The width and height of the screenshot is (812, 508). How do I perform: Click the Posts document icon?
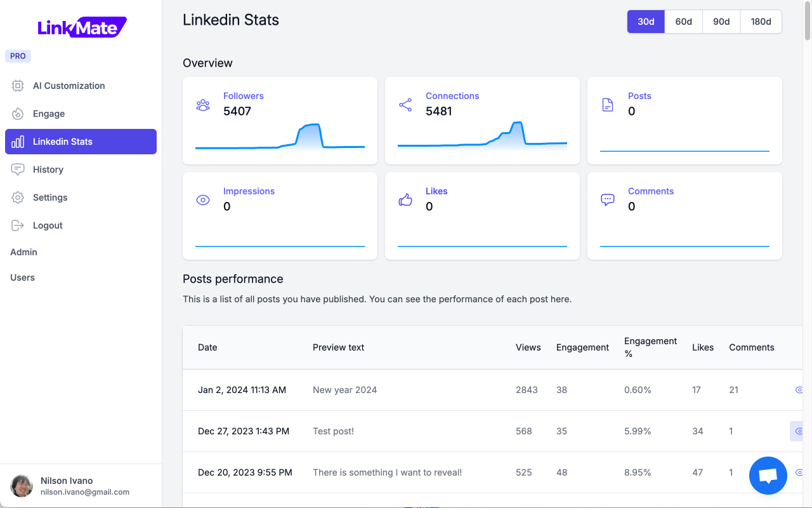click(x=608, y=105)
